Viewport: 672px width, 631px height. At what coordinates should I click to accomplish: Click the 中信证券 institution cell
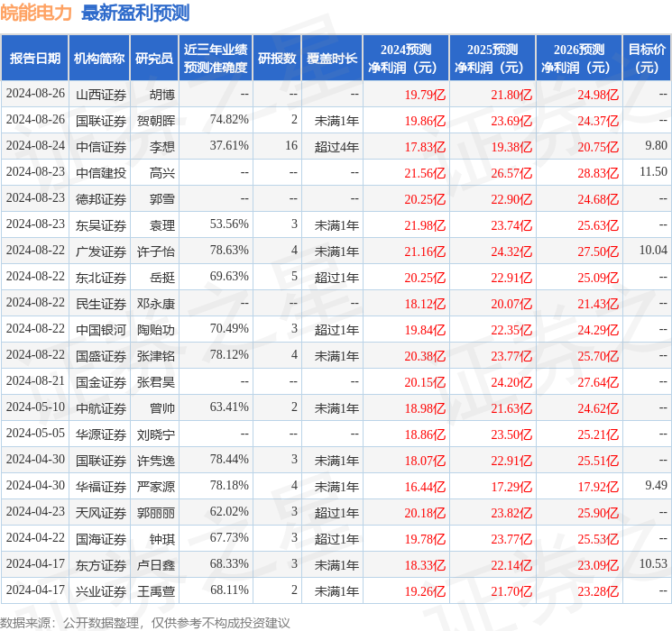pos(101,147)
